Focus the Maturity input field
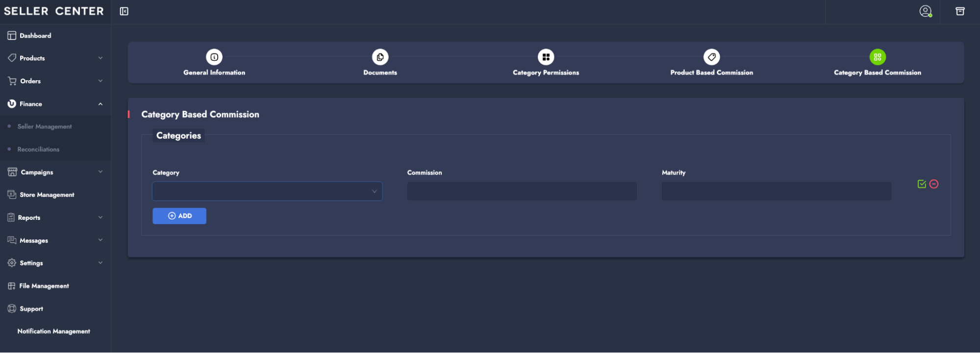The image size is (980, 353). coord(776,191)
